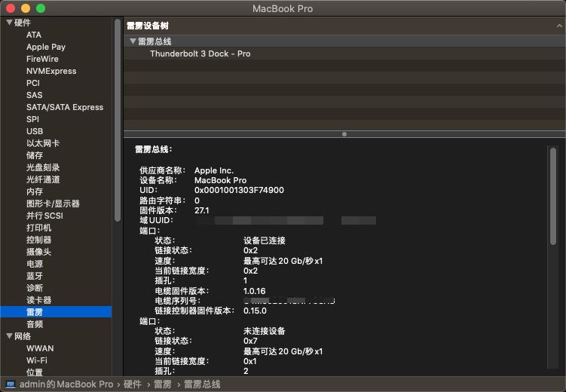The width and height of the screenshot is (566, 392).
Task: Click the 设备已连接 status value
Action: click(x=265, y=240)
